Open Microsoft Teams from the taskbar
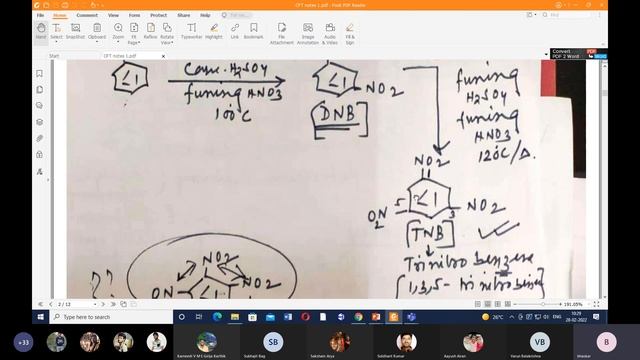The width and height of the screenshot is (640, 360). (411, 317)
